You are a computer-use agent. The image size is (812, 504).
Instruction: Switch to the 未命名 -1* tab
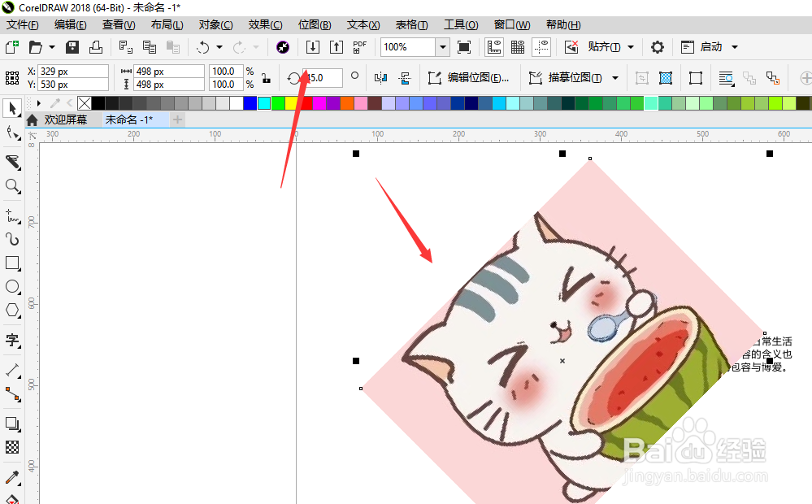[129, 119]
